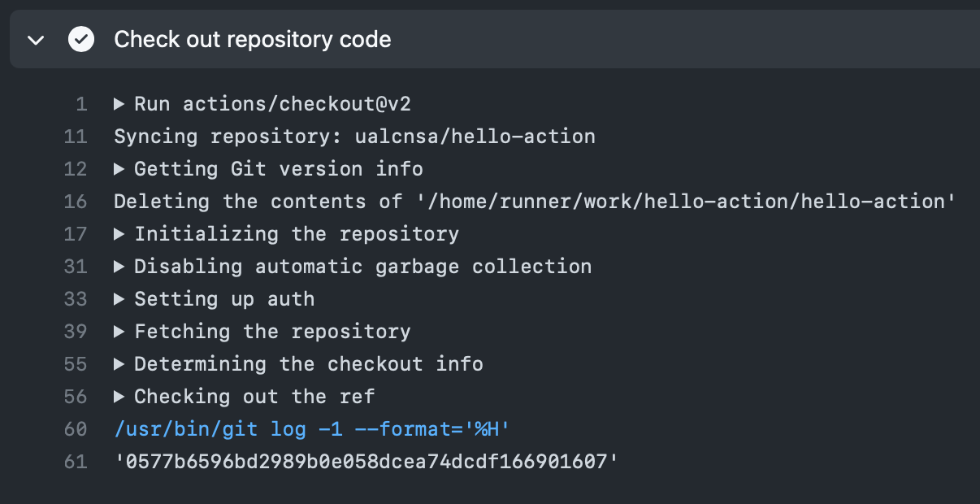This screenshot has width=980, height=504.
Task: Click the expand arrow on Fetching the repository
Action: (x=120, y=331)
